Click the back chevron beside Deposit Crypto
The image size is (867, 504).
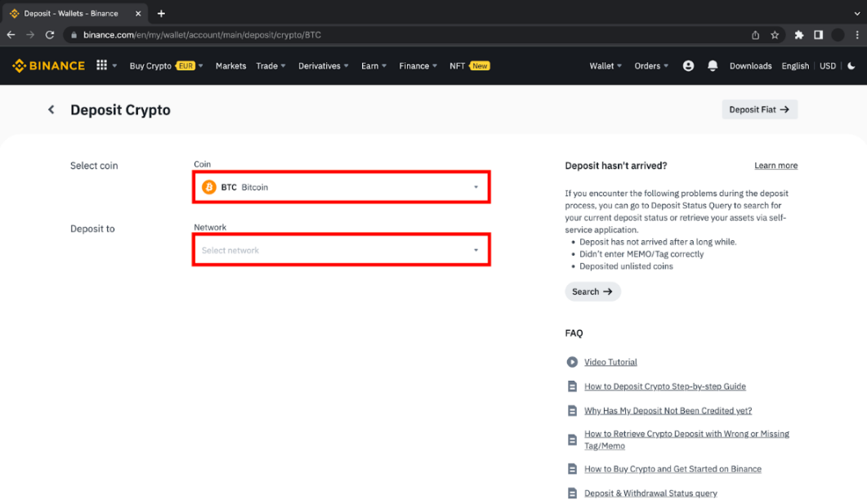pos(51,109)
